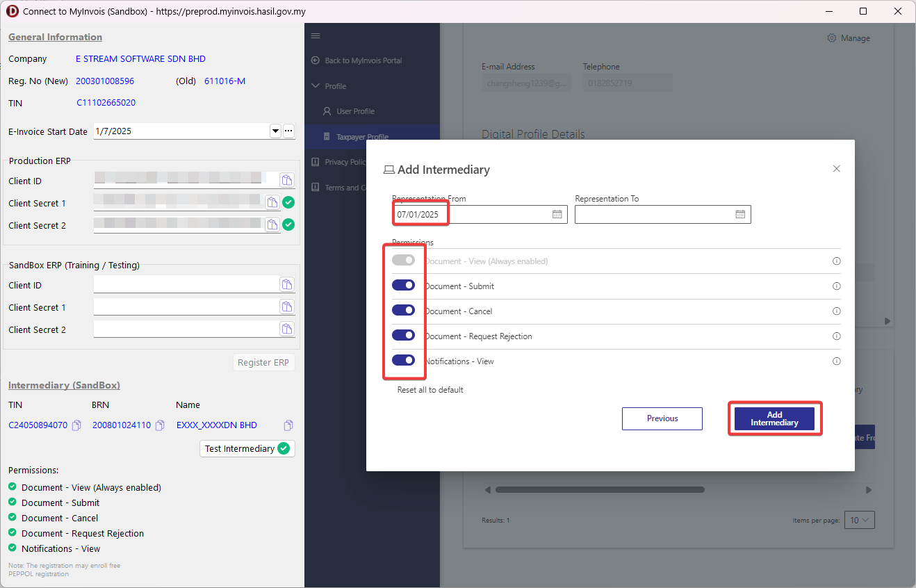Click the hamburger menu icon
Viewport: 916px width, 588px height.
[x=316, y=36]
